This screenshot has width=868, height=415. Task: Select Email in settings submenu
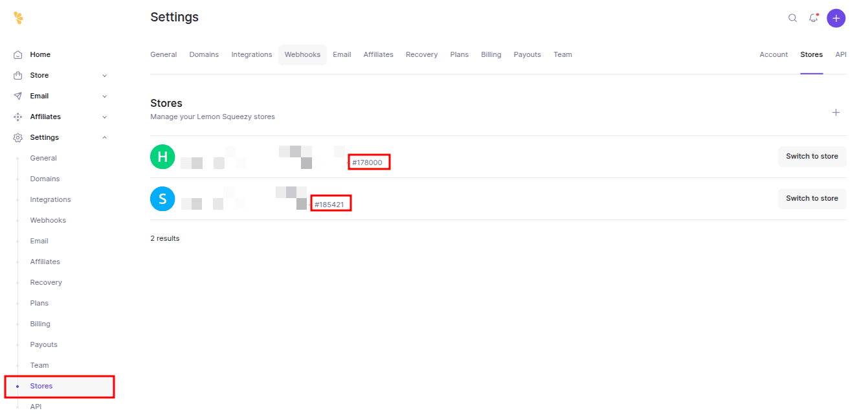tap(39, 241)
